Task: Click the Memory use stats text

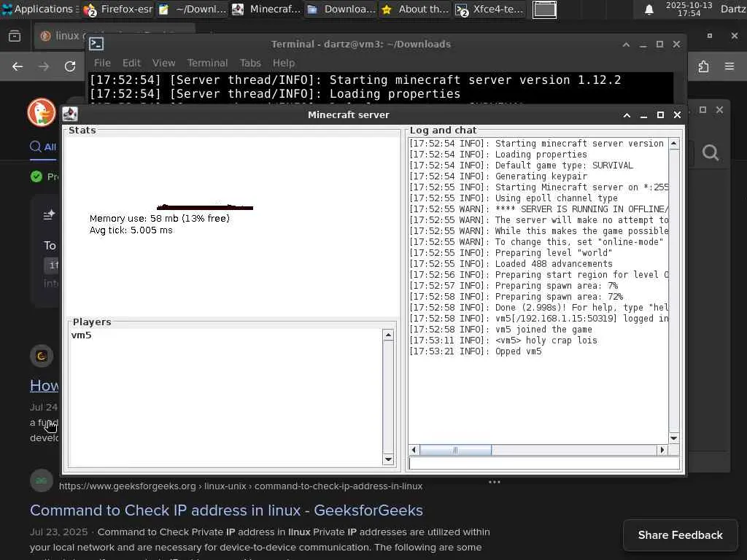Action: (160, 219)
